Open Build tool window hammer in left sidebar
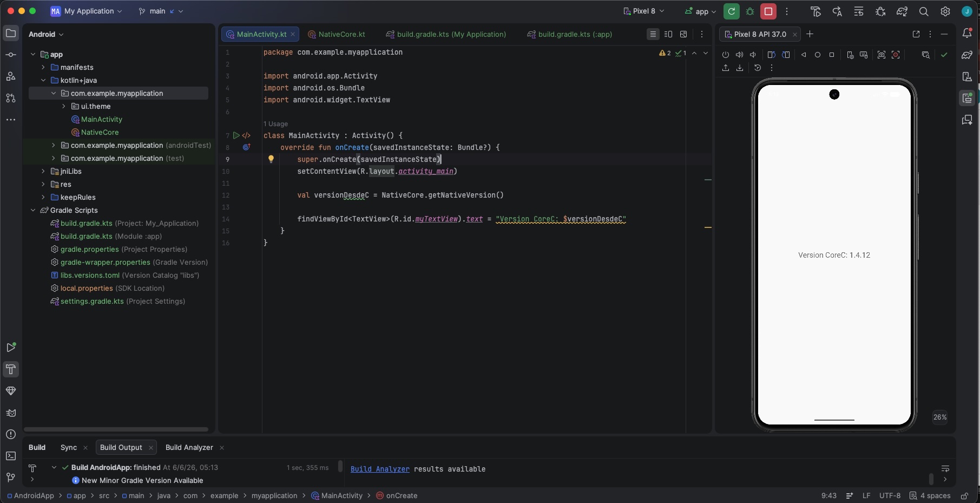The height and width of the screenshot is (503, 980). pos(11,369)
